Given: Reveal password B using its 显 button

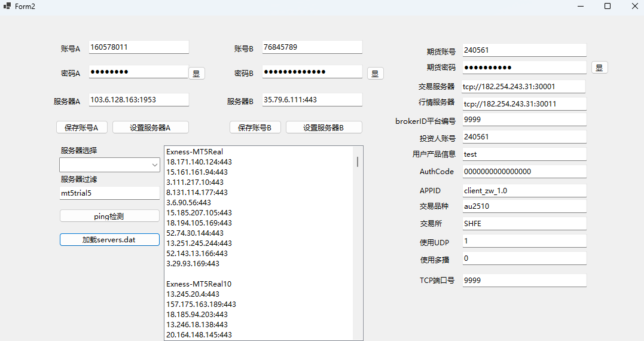Looking at the screenshot, I should pos(375,74).
